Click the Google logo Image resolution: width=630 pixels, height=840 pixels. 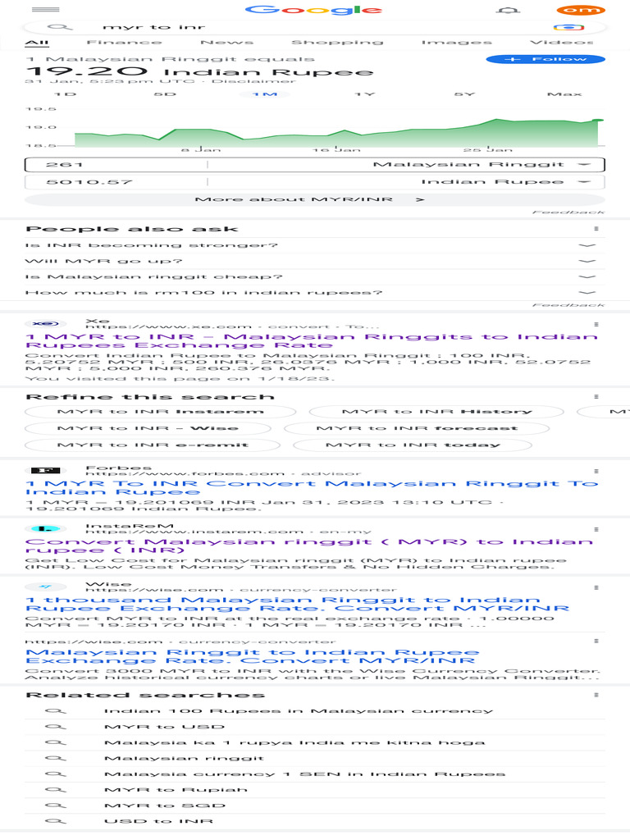[313, 10]
